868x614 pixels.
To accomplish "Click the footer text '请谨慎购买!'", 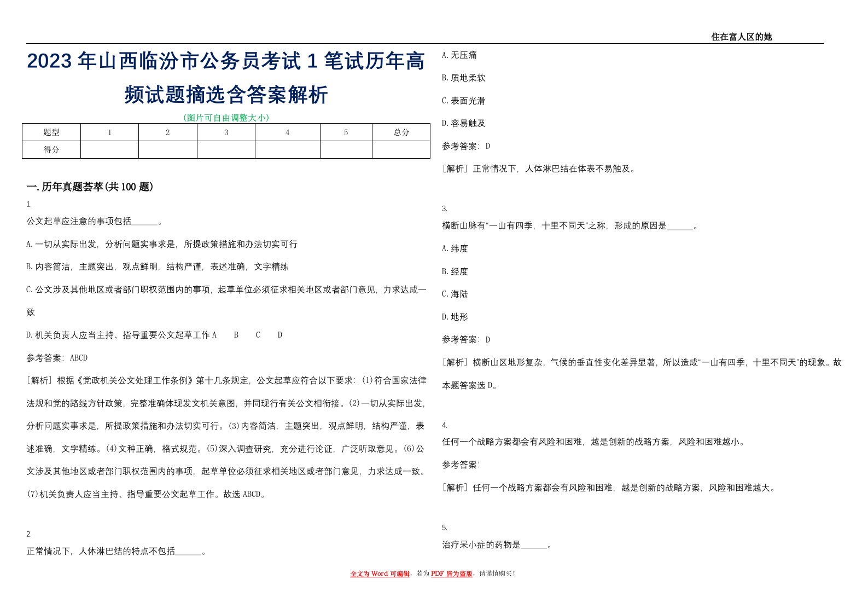I will [497, 574].
